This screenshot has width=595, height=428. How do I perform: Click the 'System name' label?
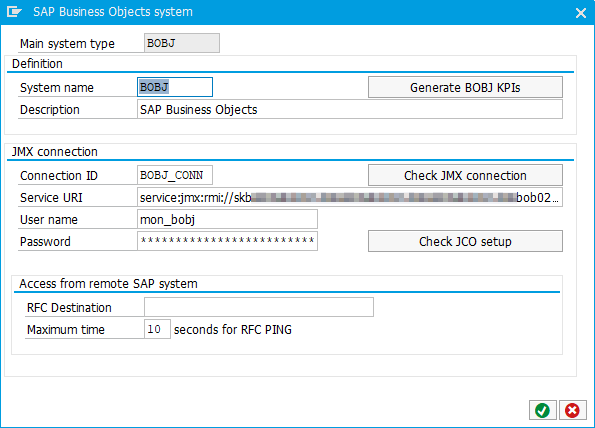57,88
